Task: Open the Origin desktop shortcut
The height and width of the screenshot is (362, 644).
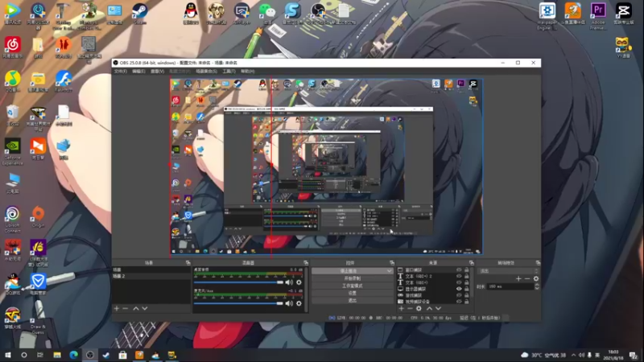Action: [38, 216]
